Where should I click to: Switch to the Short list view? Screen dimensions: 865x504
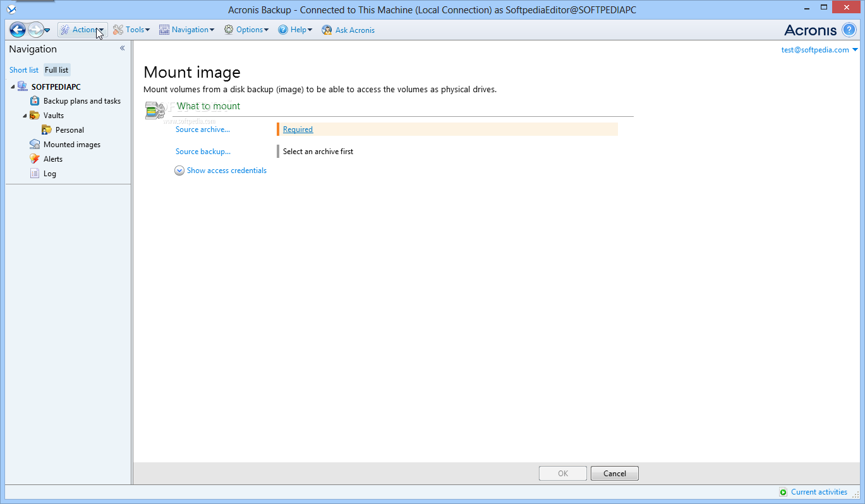pyautogui.click(x=24, y=70)
